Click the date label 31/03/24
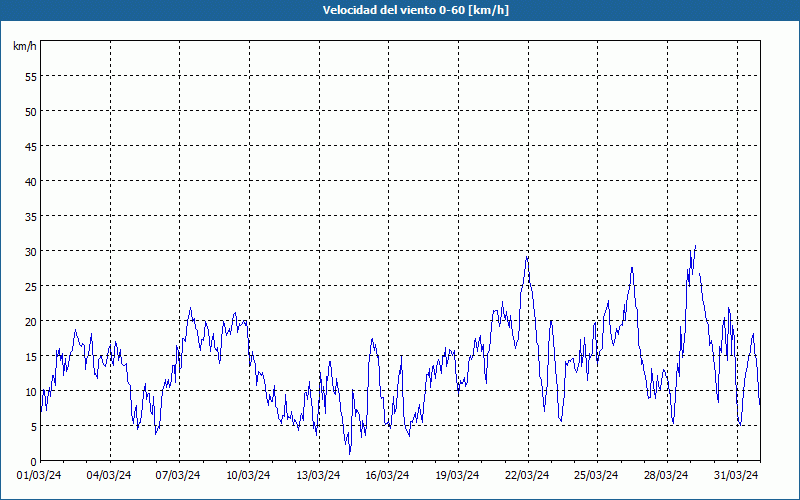Viewport: 800px width, 500px height. tap(736, 475)
